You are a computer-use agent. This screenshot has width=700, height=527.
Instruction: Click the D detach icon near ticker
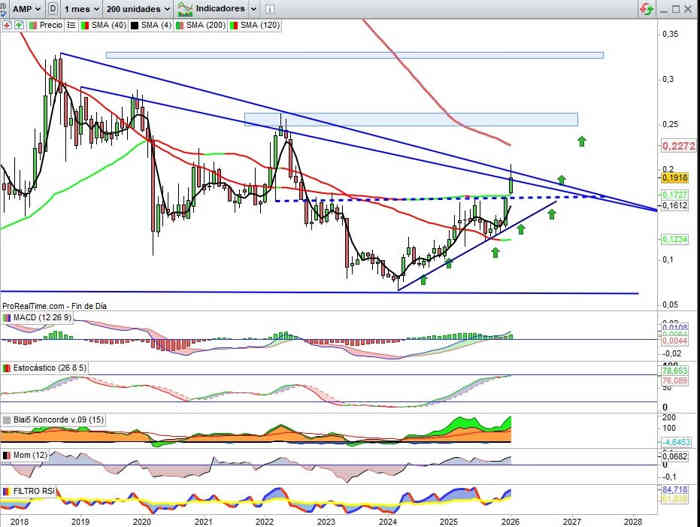[52, 8]
